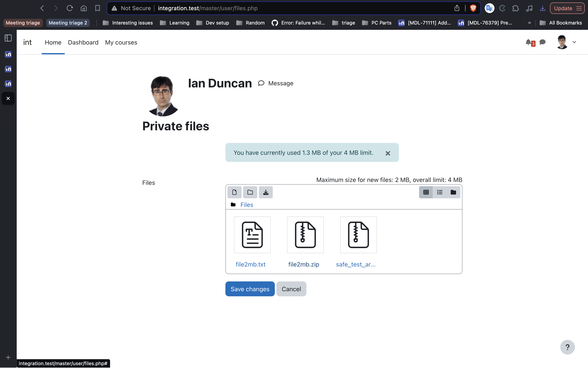The height and width of the screenshot is (368, 588).
Task: Add new sidebar tab with plus
Action: (x=8, y=357)
